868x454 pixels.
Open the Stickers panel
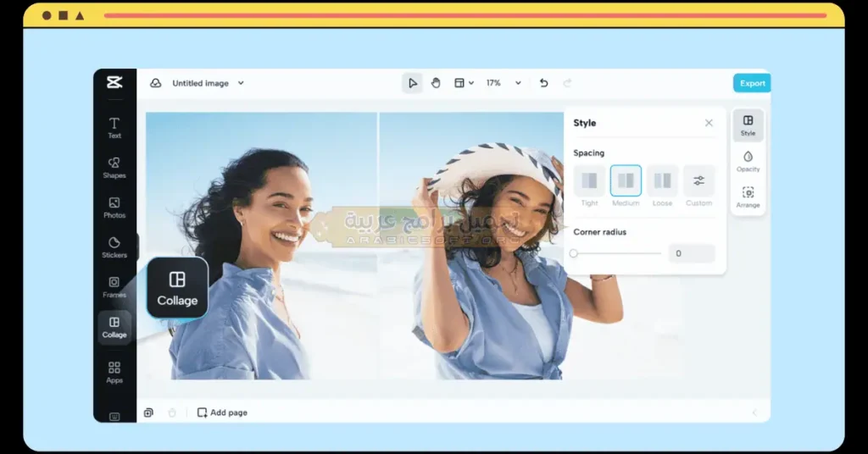click(x=114, y=247)
